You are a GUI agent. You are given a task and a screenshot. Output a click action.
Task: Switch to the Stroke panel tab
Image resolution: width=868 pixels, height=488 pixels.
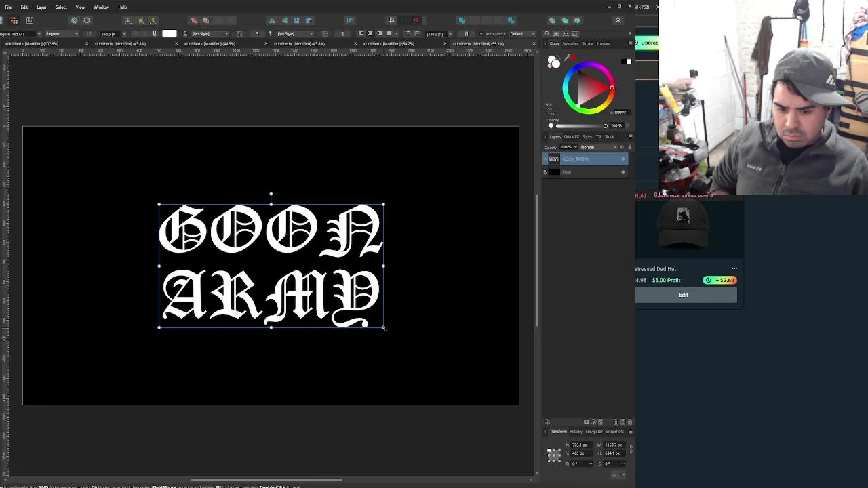coord(587,43)
